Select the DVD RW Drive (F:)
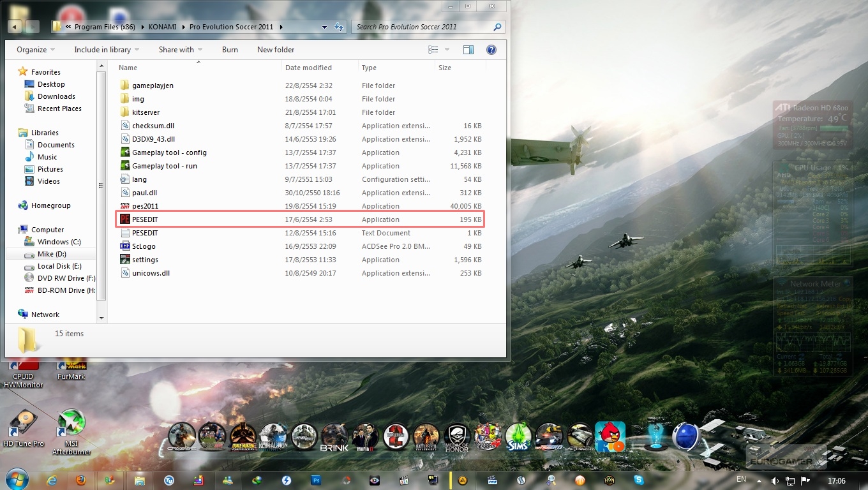This screenshot has width=868, height=490. point(59,278)
